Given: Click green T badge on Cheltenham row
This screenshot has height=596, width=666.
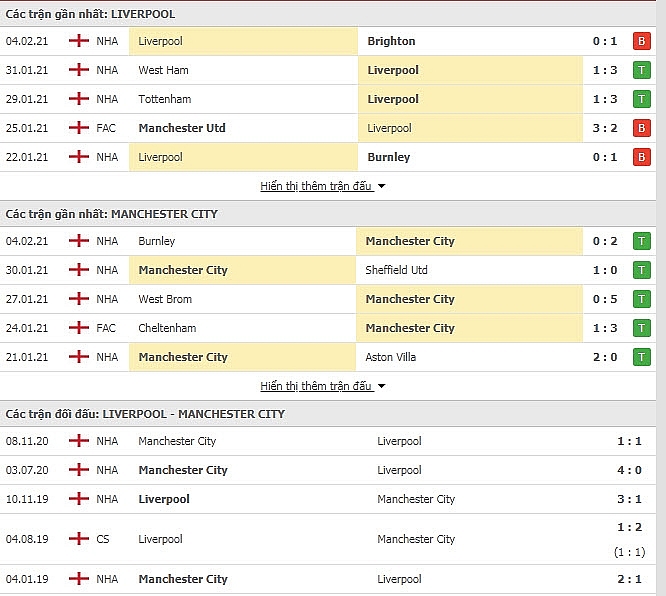Looking at the screenshot, I should (x=641, y=328).
